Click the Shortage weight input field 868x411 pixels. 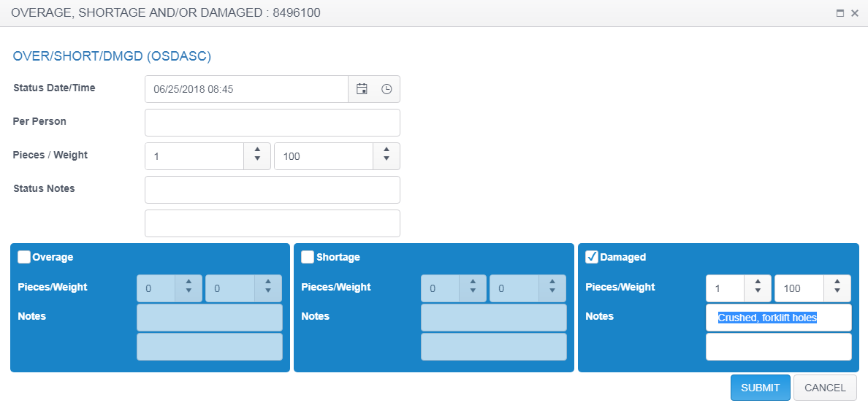pos(514,288)
